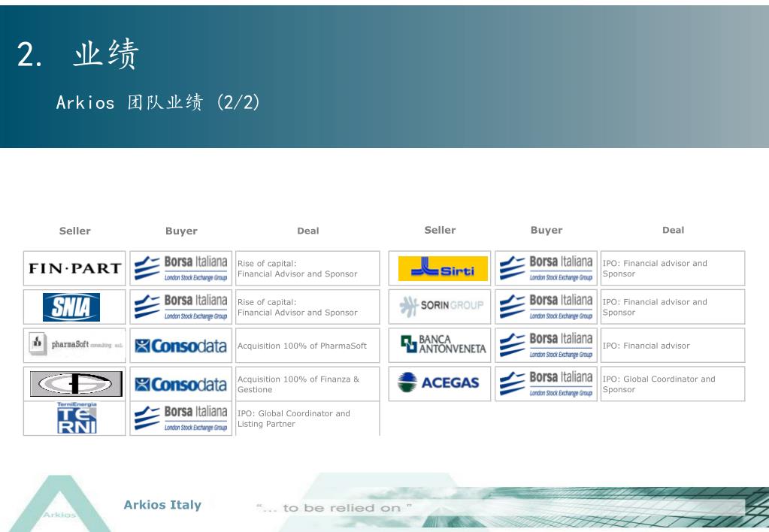Click Sorin Group's 'IPO: Financial advisor and Sponsor' text
Image resolution: width=769 pixels, height=532 pixels.
(655, 307)
